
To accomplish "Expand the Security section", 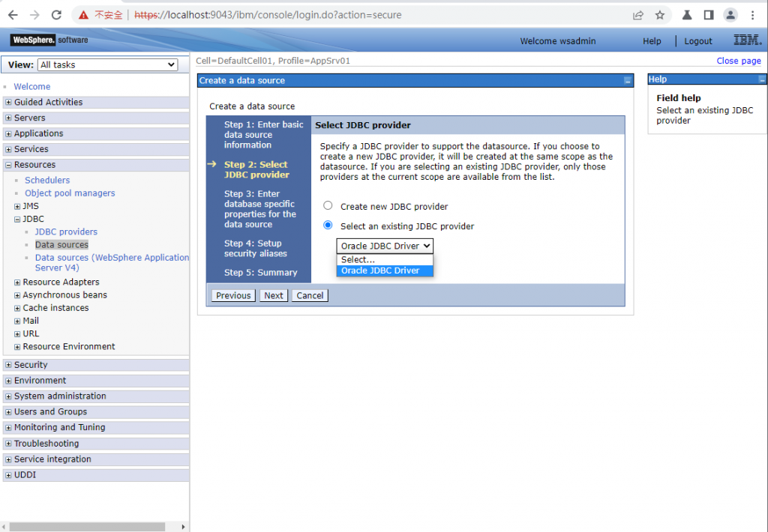I will [x=8, y=365].
